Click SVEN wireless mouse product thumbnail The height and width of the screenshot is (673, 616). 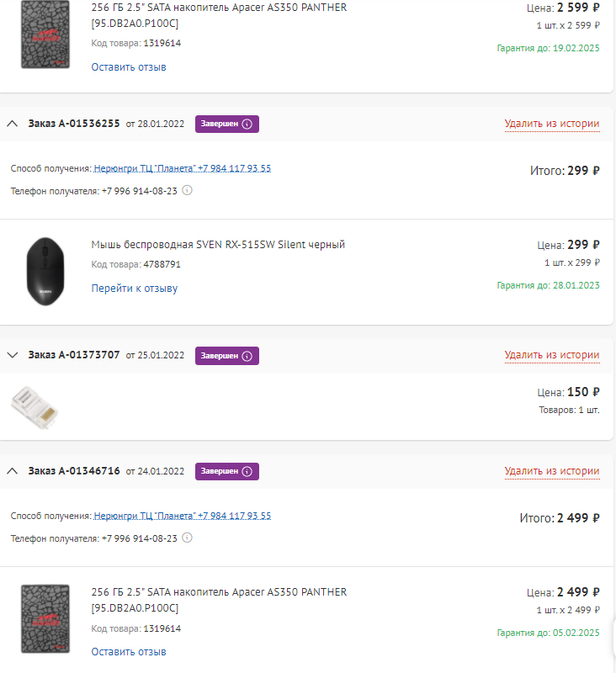pyautogui.click(x=45, y=271)
